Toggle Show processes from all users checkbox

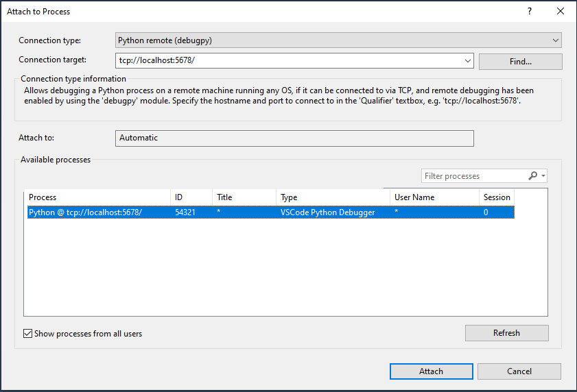tap(27, 334)
